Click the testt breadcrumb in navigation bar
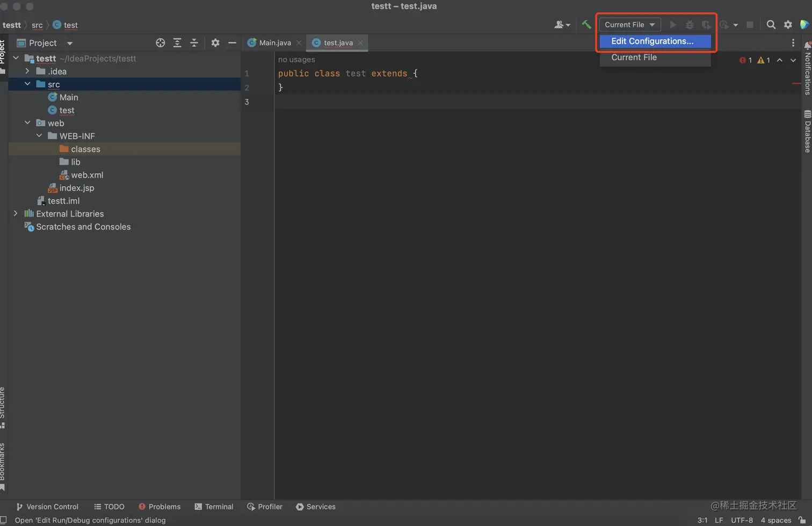The height and width of the screenshot is (526, 812). [12, 25]
